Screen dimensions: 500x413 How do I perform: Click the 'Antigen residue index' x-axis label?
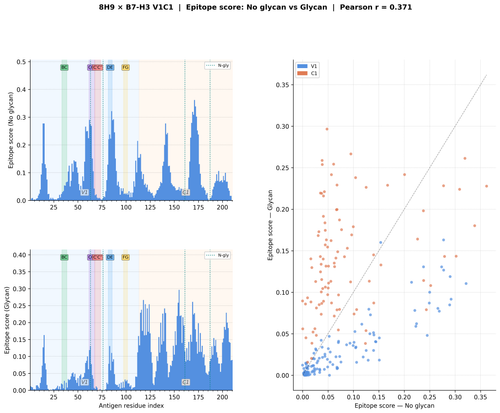click(x=131, y=406)
